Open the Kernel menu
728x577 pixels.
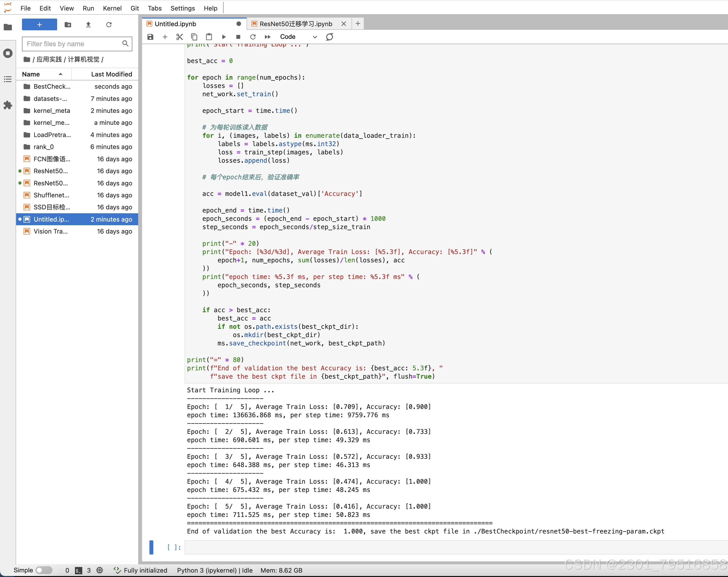tap(112, 8)
